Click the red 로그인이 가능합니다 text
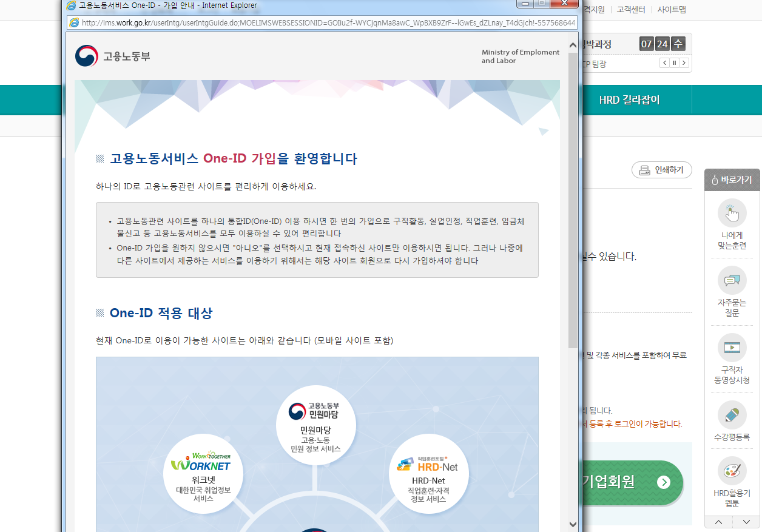The image size is (762, 532). (x=648, y=424)
